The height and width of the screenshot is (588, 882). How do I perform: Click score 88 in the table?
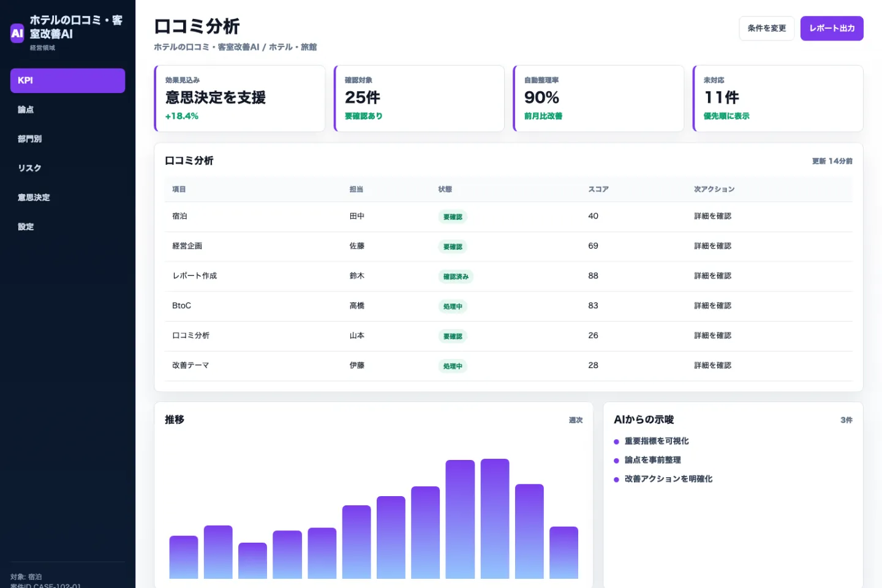593,276
